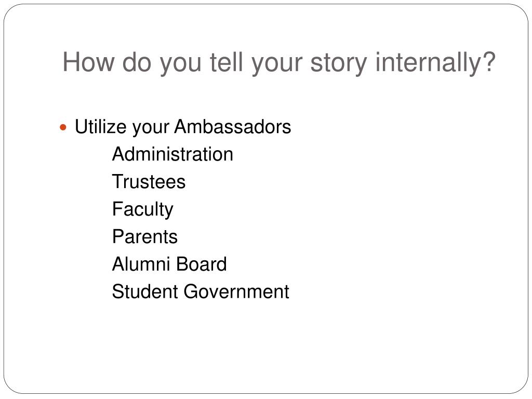
Task: Select the "Faculty" list entry
Action: pos(143,210)
